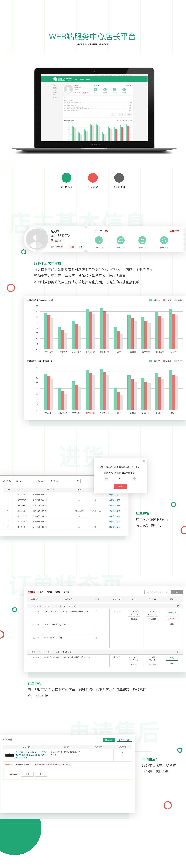
Task: Select the 换货 exchange service type
Action: (41, 774)
